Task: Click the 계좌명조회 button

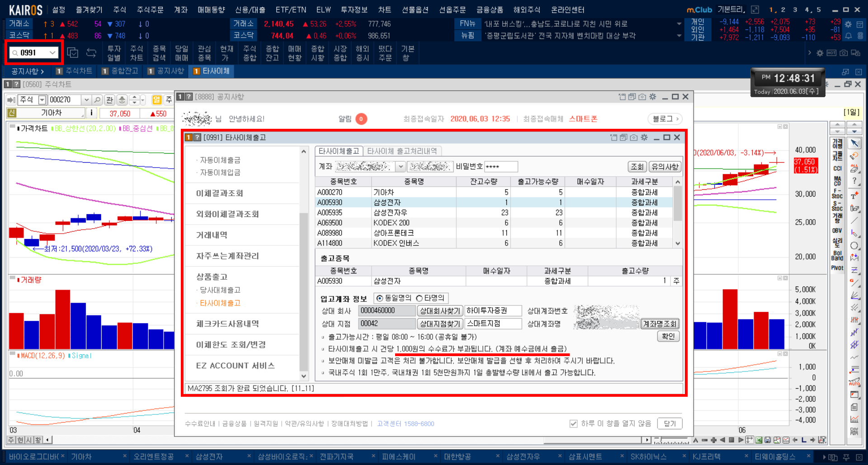Action: pos(660,324)
